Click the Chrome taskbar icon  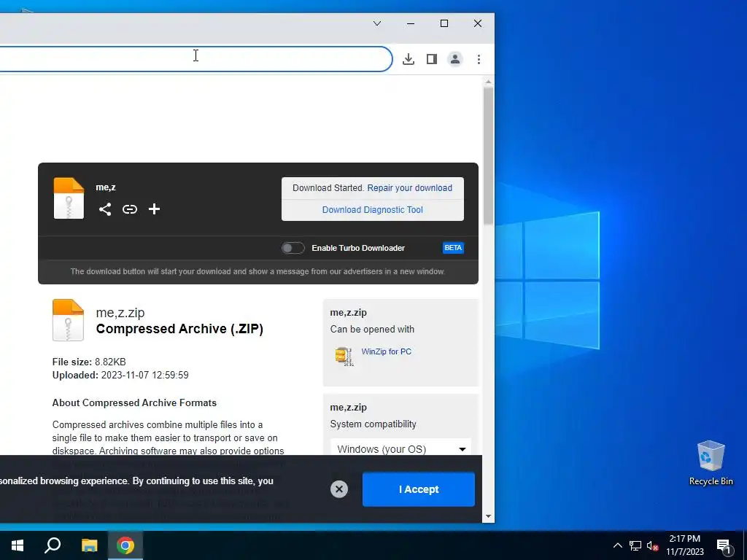[x=125, y=545]
